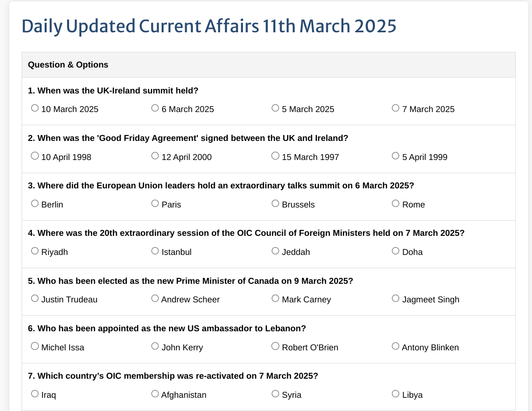Choose the Afghanistan radio button
The image size is (532, 411).
(x=155, y=394)
